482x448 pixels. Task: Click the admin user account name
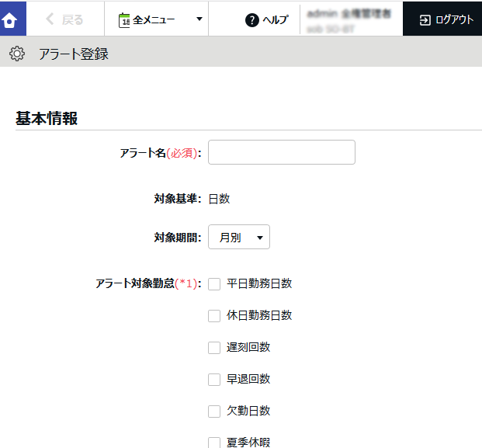pyautogui.click(x=348, y=14)
